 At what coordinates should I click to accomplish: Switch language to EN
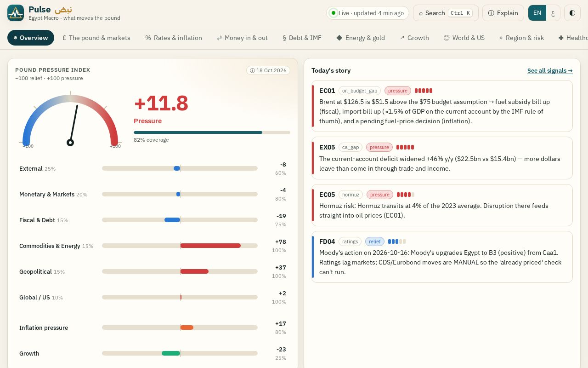[537, 13]
